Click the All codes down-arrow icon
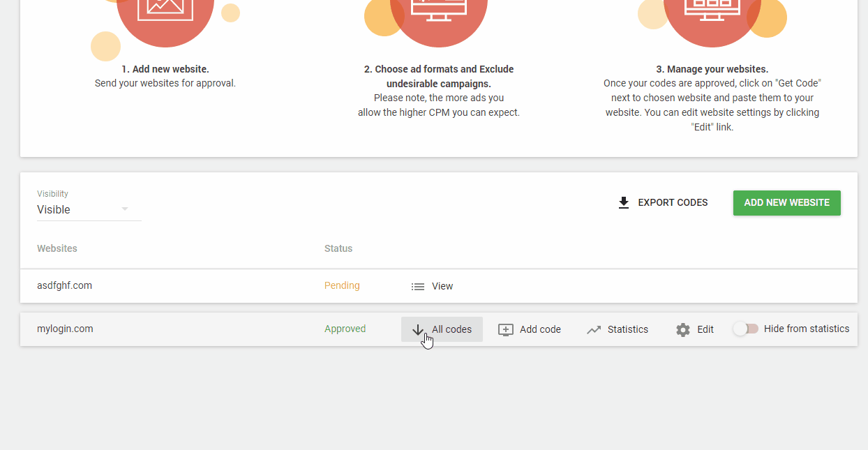The image size is (868, 450). [x=417, y=329]
